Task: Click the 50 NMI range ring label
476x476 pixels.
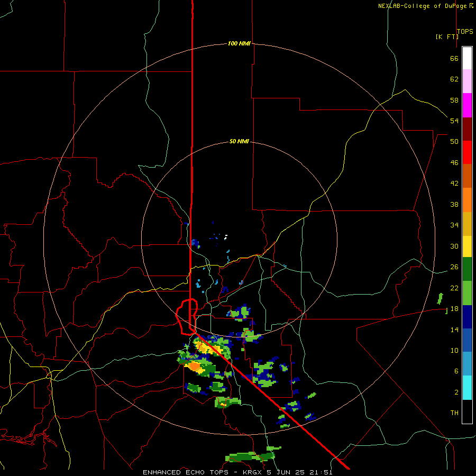Action: pos(239,141)
